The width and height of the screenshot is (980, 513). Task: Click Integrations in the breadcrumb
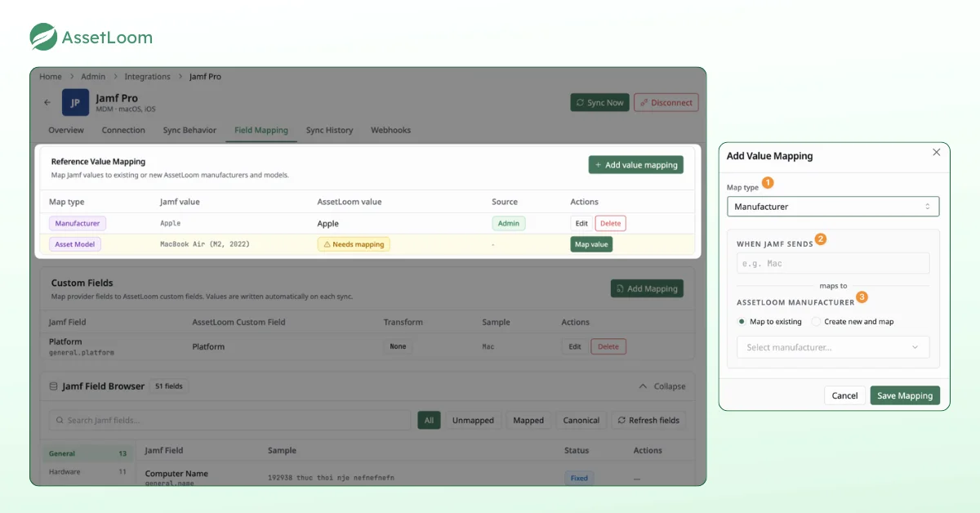point(147,77)
